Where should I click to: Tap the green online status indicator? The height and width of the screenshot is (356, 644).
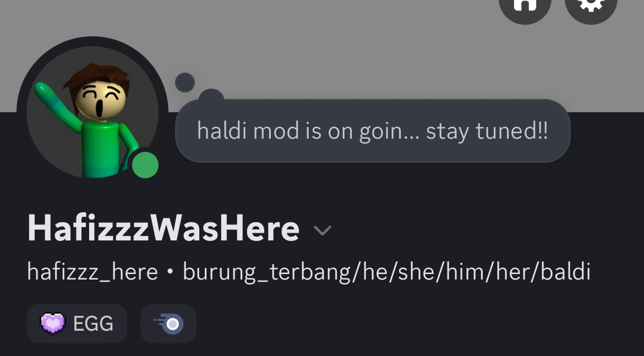pyautogui.click(x=145, y=165)
